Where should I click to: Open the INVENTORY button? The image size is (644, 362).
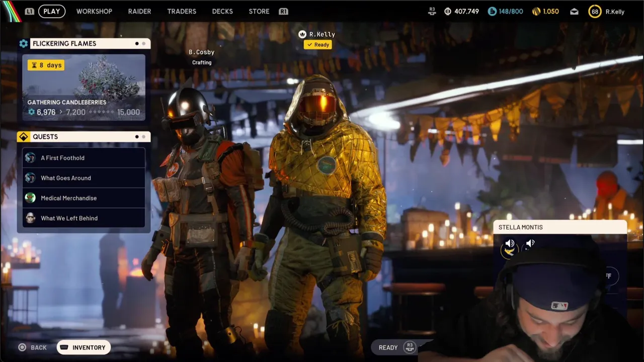84,347
